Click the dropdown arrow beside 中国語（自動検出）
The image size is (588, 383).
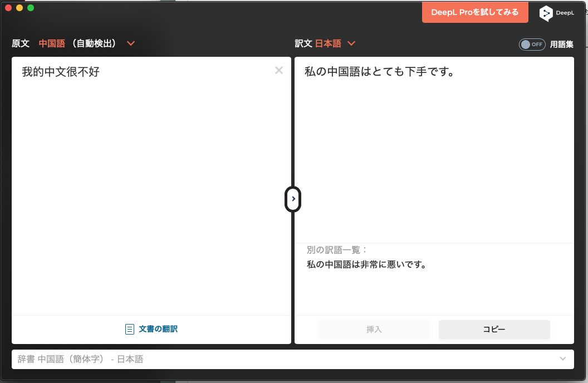[130, 43]
